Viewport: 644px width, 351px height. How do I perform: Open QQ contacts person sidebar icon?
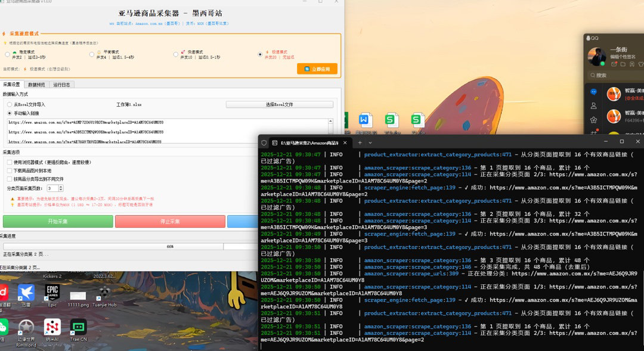[593, 106]
